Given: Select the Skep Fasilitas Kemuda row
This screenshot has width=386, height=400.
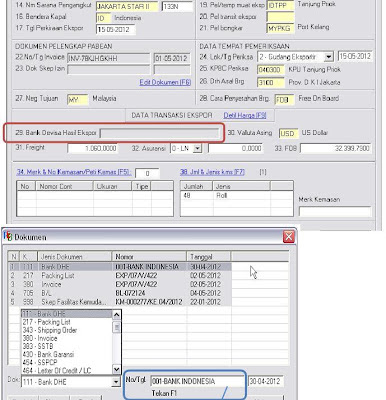Looking at the screenshot, I should tap(120, 302).
